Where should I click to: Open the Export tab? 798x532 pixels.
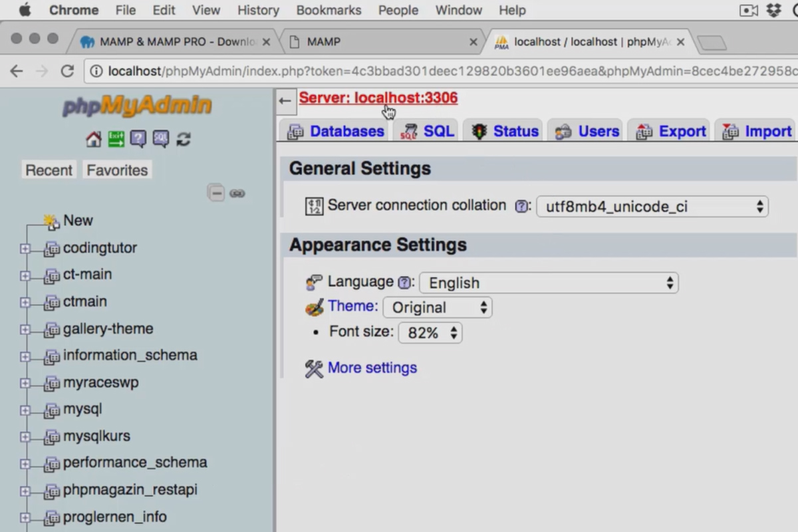pos(670,131)
